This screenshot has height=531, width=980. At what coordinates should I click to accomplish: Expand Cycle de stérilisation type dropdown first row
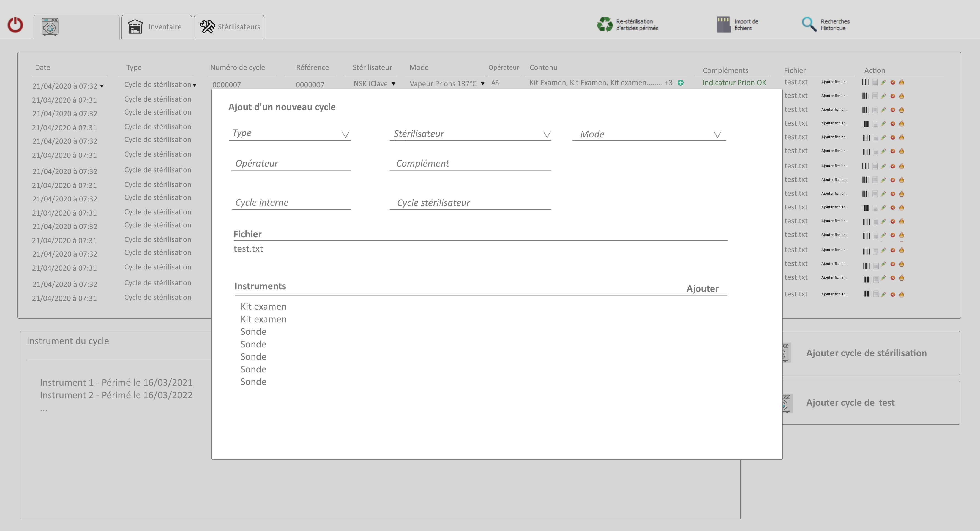(194, 85)
